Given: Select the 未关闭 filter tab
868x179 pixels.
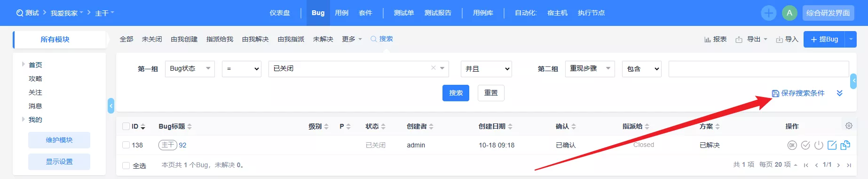Looking at the screenshot, I should tap(152, 40).
